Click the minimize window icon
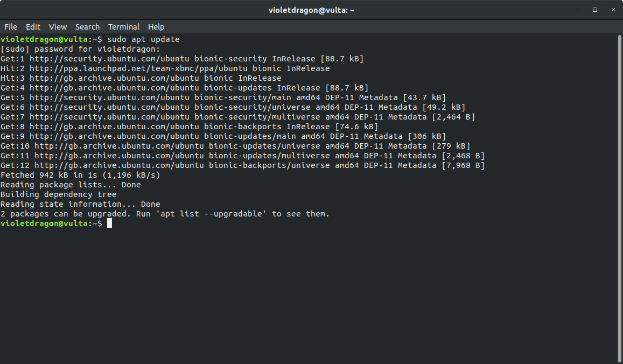This screenshot has width=623, height=364. coord(576,10)
